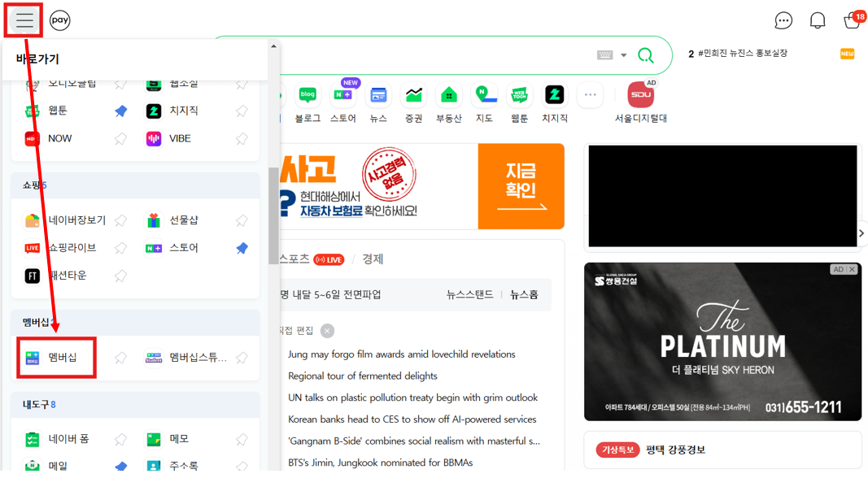Open 치지직 in the 바로가기 panel
This screenshot has height=478, width=868.
pos(172,111)
